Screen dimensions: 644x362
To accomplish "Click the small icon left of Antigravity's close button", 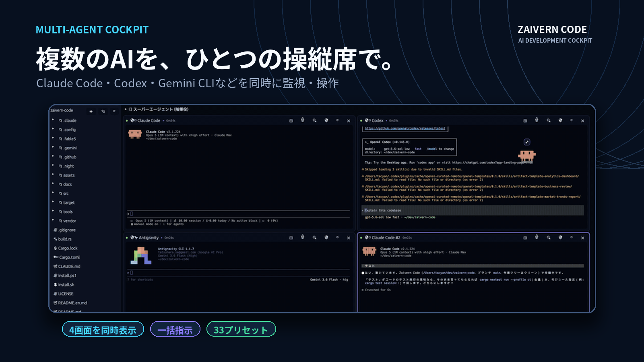I will pyautogui.click(x=337, y=237).
